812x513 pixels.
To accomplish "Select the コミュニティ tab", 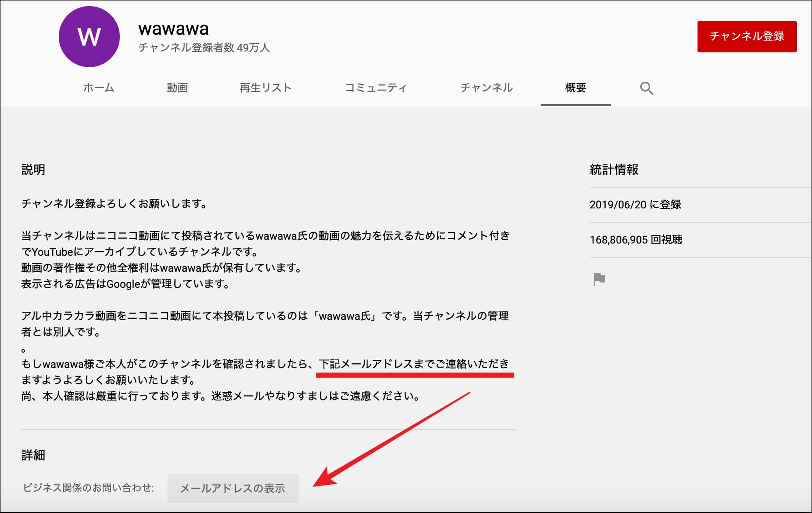I will pyautogui.click(x=376, y=88).
